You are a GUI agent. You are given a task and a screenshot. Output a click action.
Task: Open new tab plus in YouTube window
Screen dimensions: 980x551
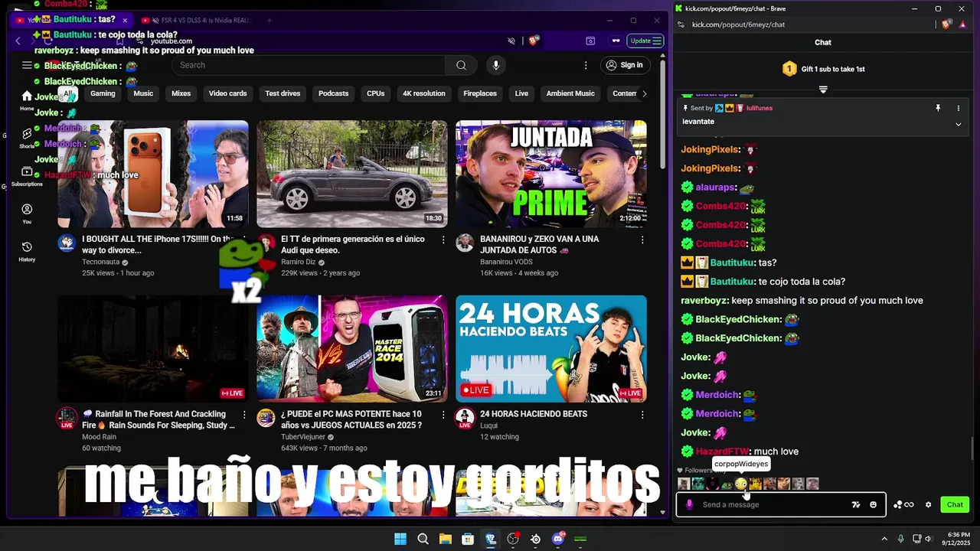click(x=269, y=20)
